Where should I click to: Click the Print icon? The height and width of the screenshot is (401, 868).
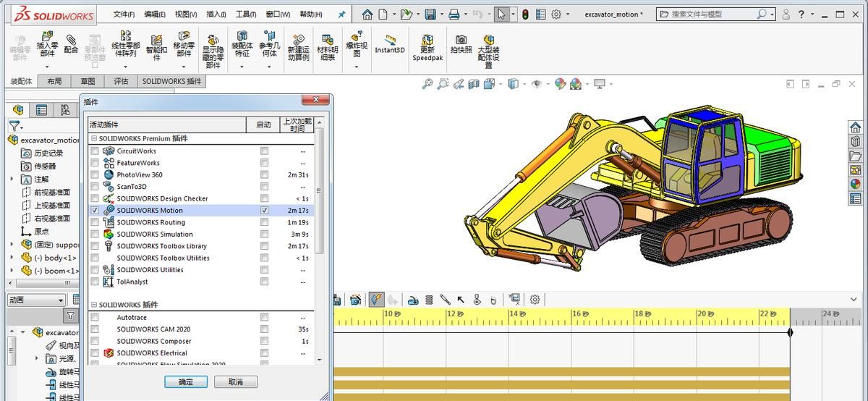point(454,14)
